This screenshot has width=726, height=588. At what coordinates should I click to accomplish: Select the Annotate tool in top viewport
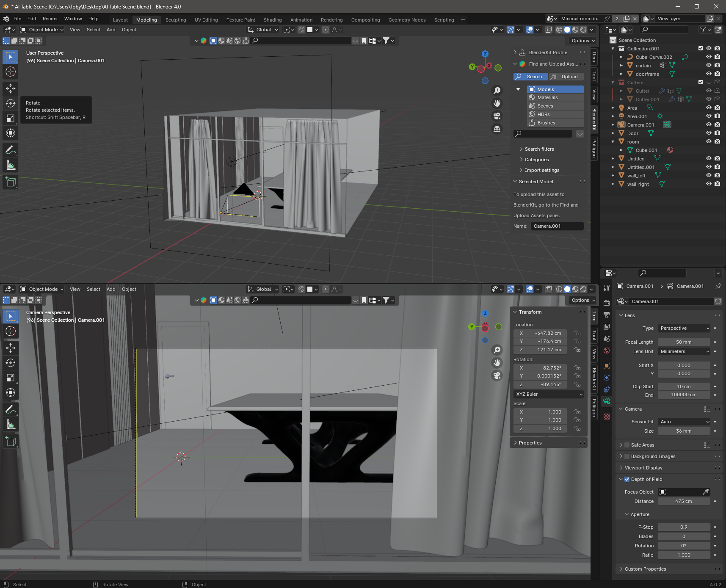click(x=11, y=150)
